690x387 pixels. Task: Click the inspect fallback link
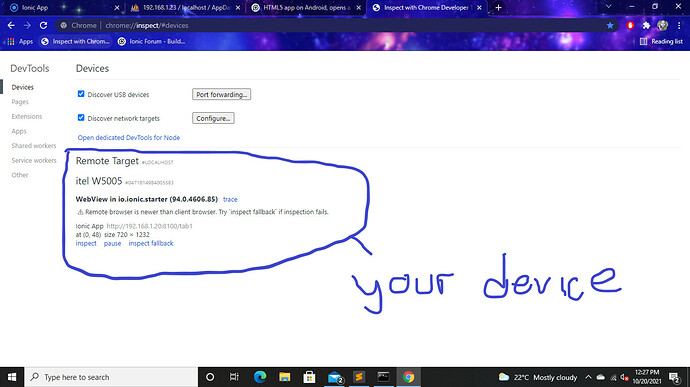151,243
